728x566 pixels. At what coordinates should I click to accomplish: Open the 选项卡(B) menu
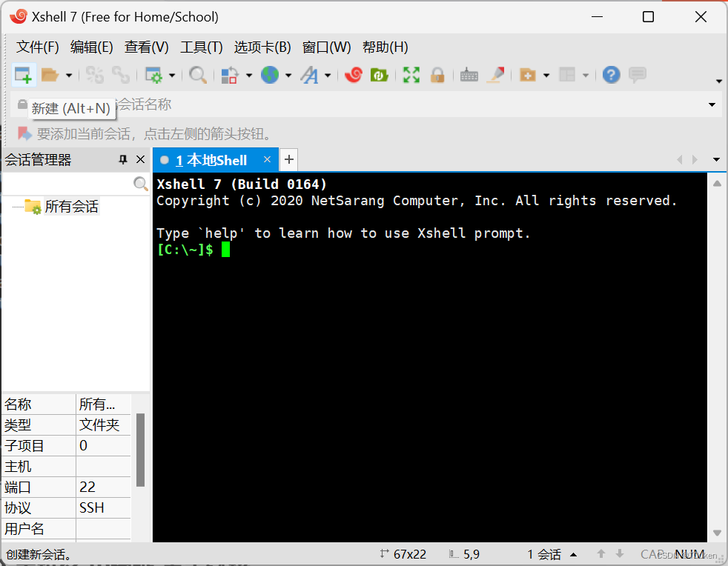tap(262, 47)
